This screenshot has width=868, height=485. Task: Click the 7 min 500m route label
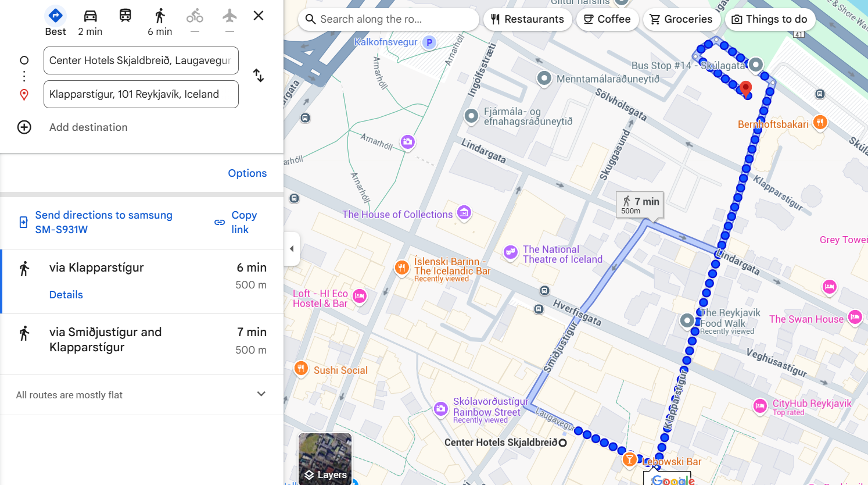(640, 205)
